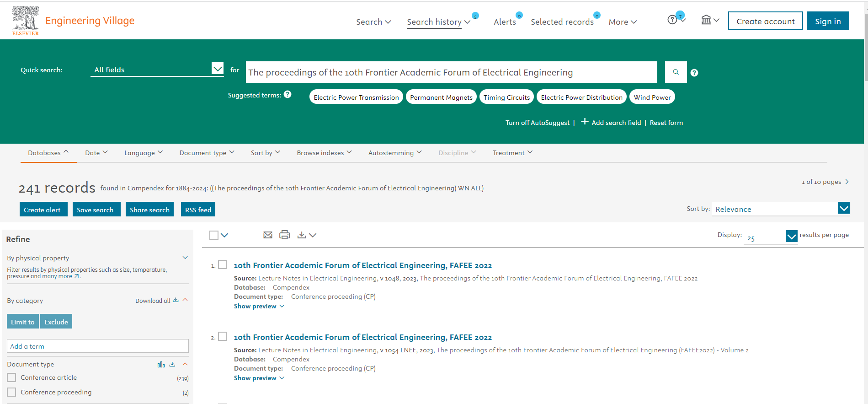Image resolution: width=868 pixels, height=404 pixels.
Task: Click Create account button
Action: [x=765, y=21]
